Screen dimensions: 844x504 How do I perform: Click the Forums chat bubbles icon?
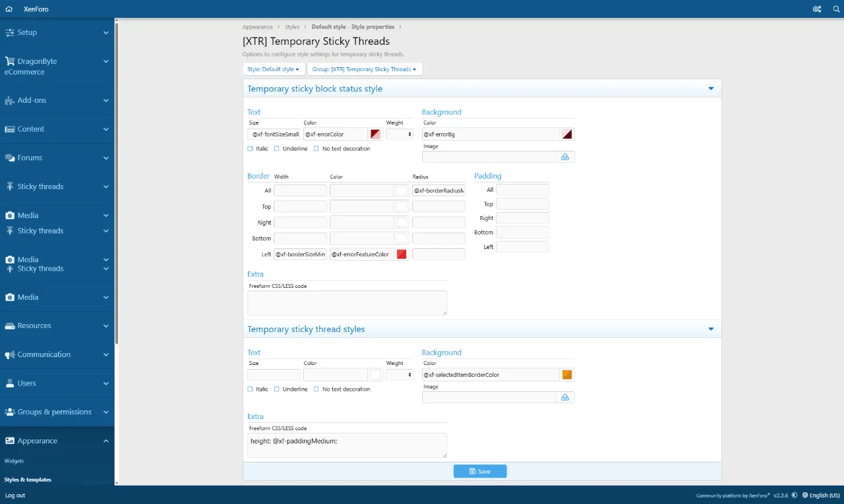9,158
